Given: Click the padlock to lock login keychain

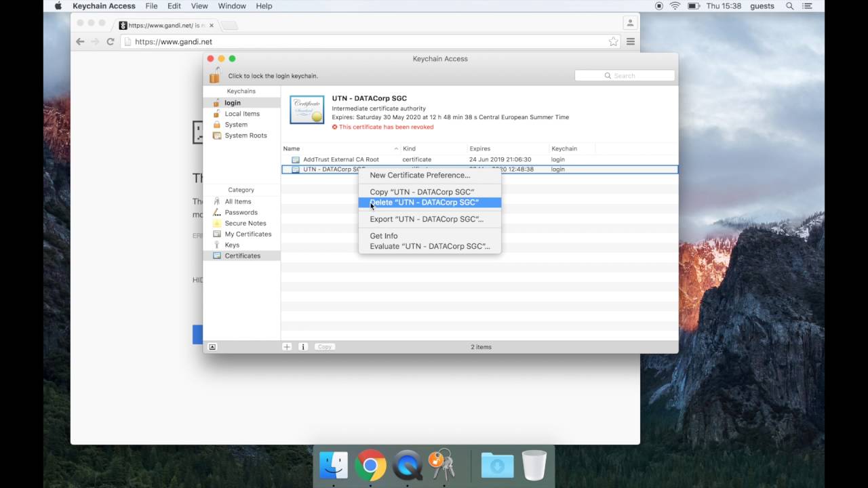Looking at the screenshot, I should click(214, 75).
